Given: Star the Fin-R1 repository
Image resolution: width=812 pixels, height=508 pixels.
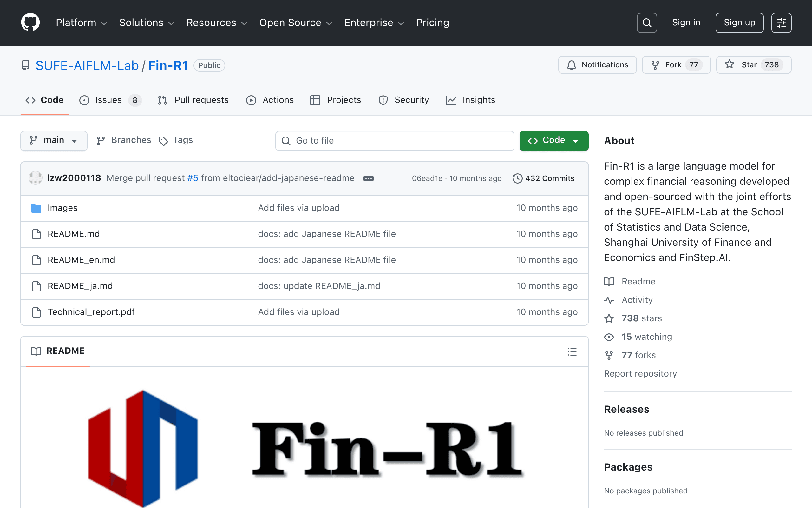Looking at the screenshot, I should point(754,64).
